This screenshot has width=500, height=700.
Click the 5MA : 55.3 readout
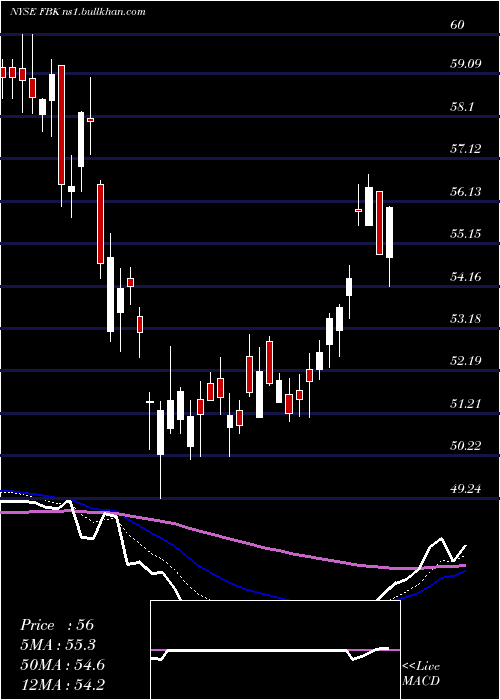tap(58, 645)
